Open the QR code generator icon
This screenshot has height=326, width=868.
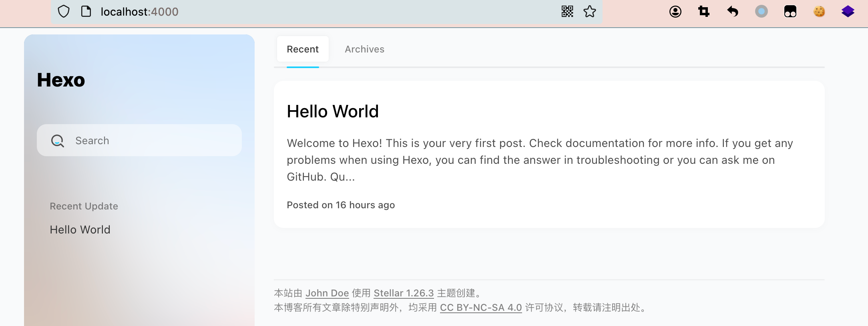[x=567, y=12]
